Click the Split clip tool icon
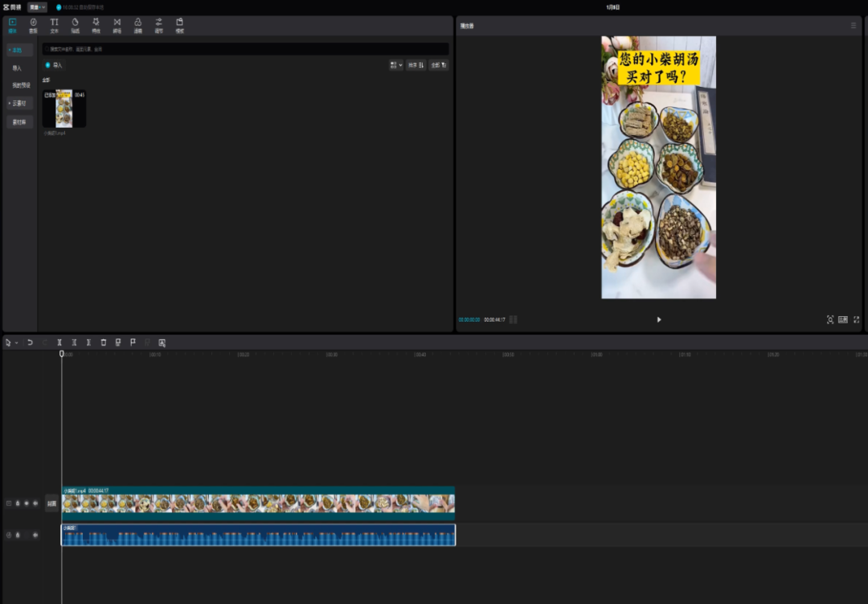This screenshot has height=604, width=868. pyautogui.click(x=59, y=343)
